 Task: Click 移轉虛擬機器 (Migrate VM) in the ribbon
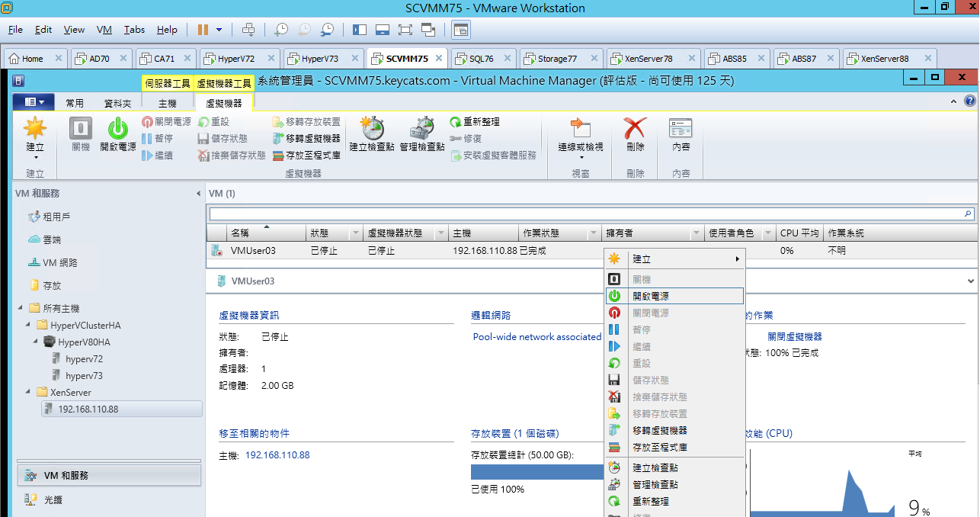[x=306, y=139]
